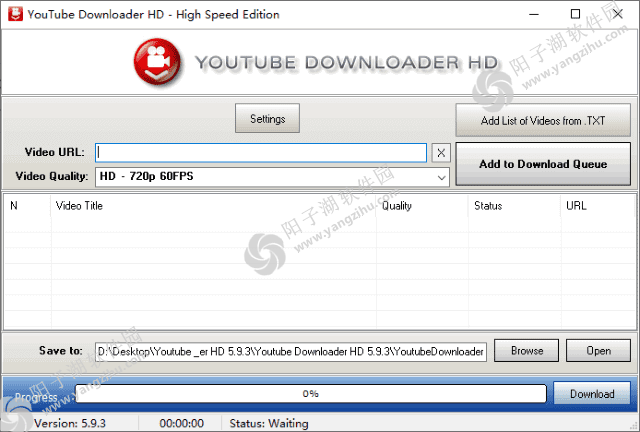Click the 00:00:00 timer in status bar
The width and height of the screenshot is (640, 432).
coord(182,423)
